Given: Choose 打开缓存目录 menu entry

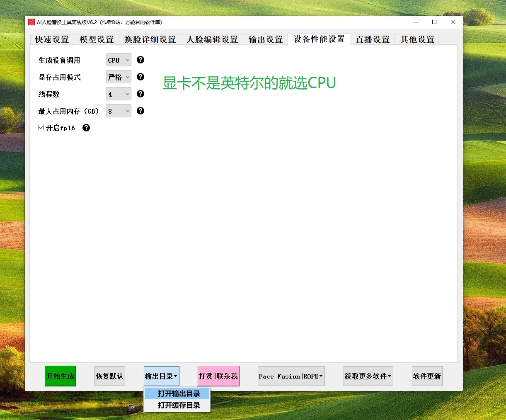Looking at the screenshot, I should pos(177,405).
